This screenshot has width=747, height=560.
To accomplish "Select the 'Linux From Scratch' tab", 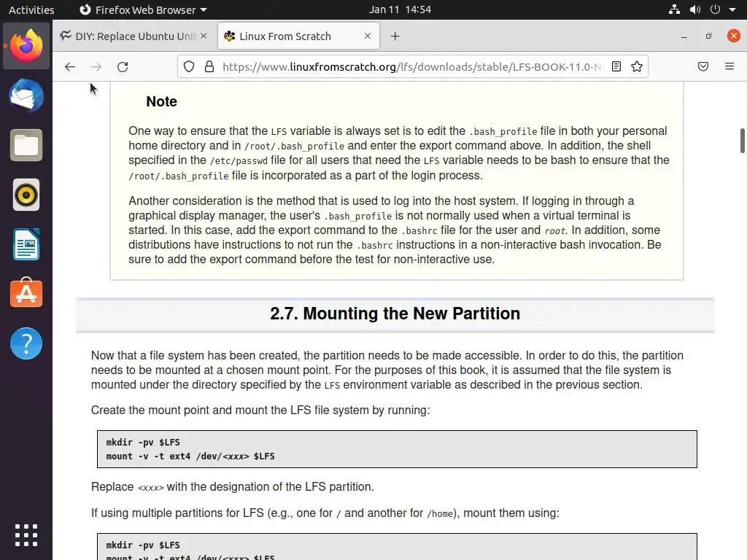I will pos(298,36).
